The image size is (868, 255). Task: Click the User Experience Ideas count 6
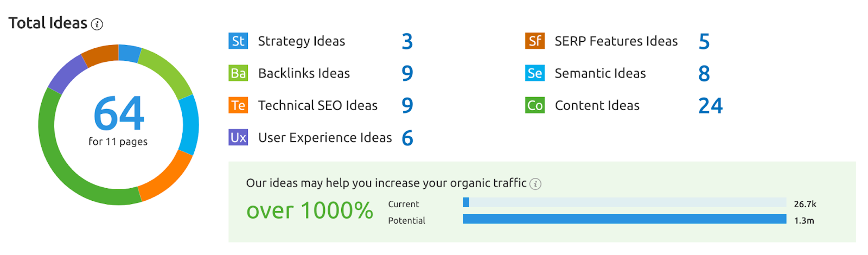coord(407,138)
